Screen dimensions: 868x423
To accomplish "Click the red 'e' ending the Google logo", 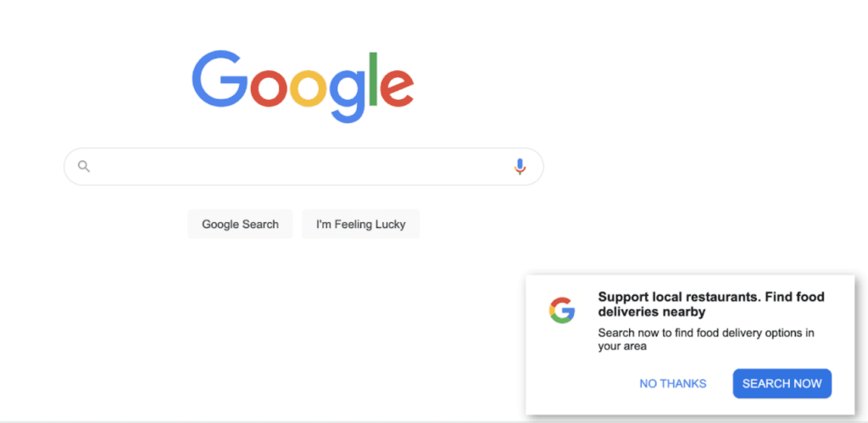I will [x=397, y=88].
